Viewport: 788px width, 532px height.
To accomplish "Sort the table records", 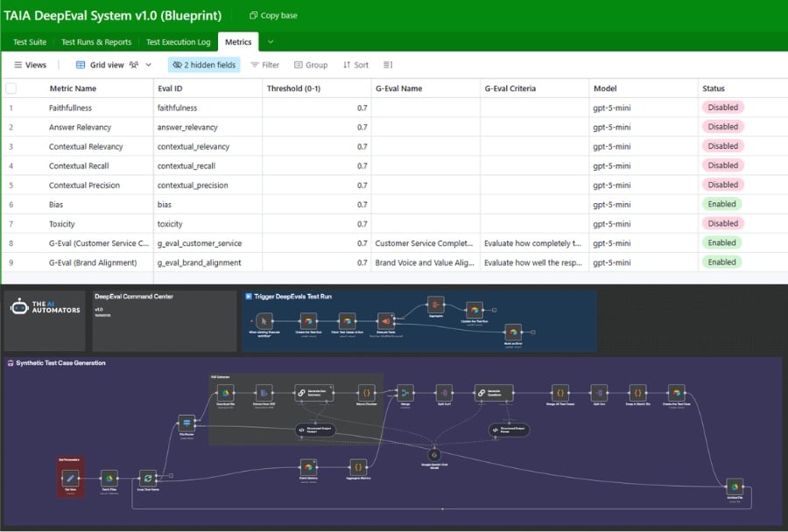I will tap(355, 65).
